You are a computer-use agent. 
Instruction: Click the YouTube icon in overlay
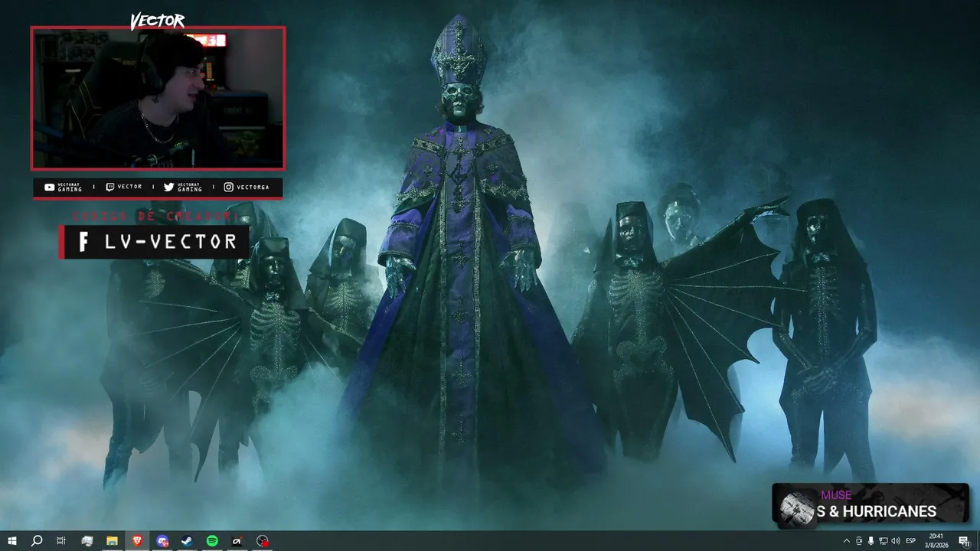pyautogui.click(x=50, y=187)
